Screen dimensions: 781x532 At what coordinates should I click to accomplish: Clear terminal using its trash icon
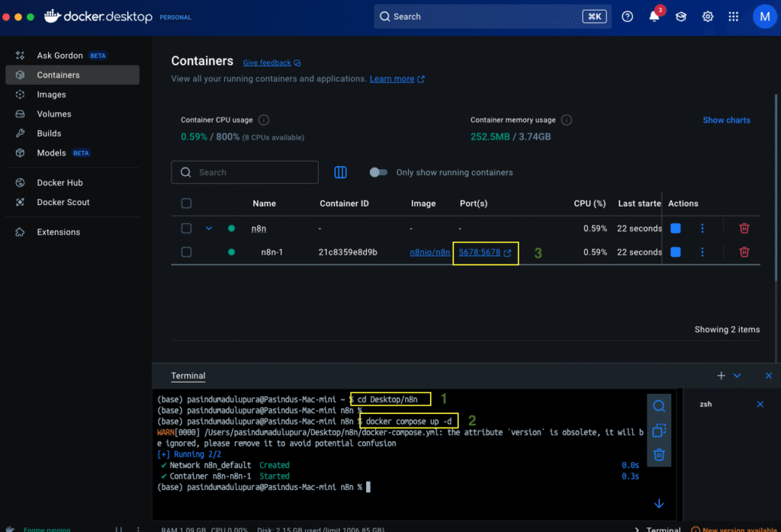coord(658,454)
